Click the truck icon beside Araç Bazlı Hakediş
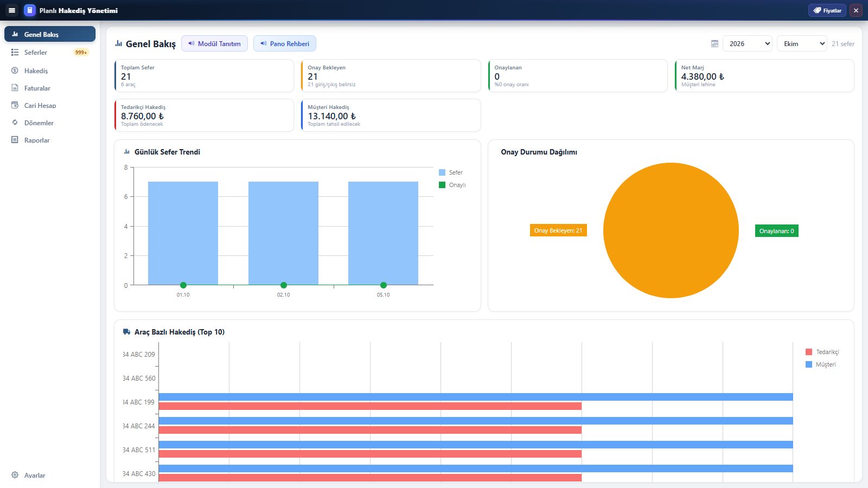 pyautogui.click(x=127, y=332)
